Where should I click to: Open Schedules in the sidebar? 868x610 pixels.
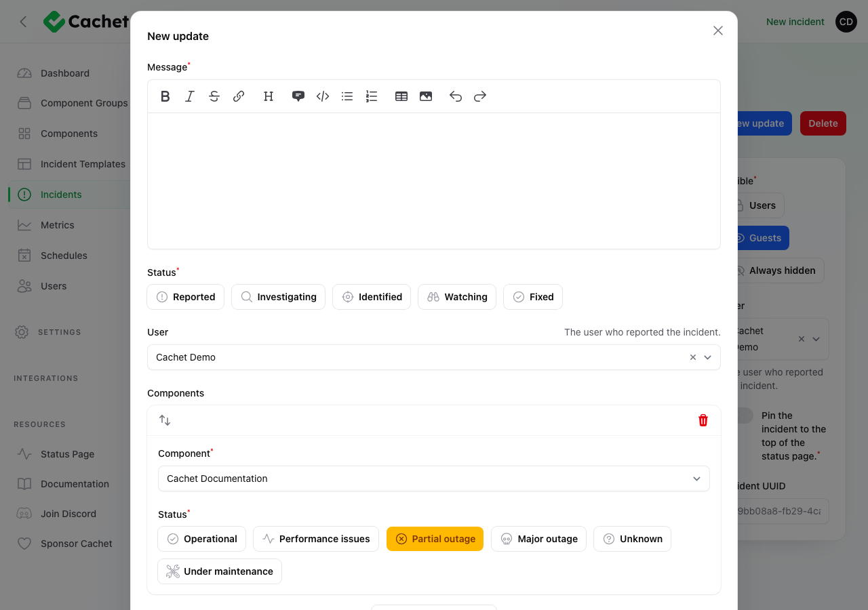click(65, 256)
